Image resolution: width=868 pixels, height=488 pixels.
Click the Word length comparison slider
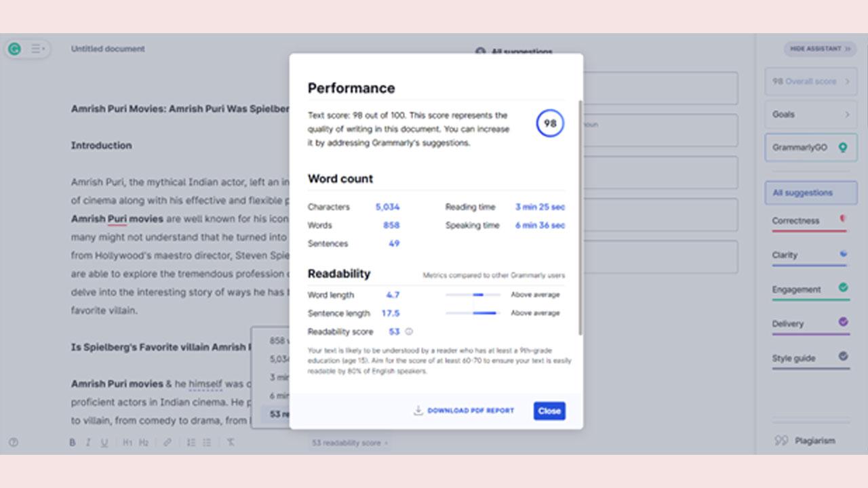pos(473,295)
